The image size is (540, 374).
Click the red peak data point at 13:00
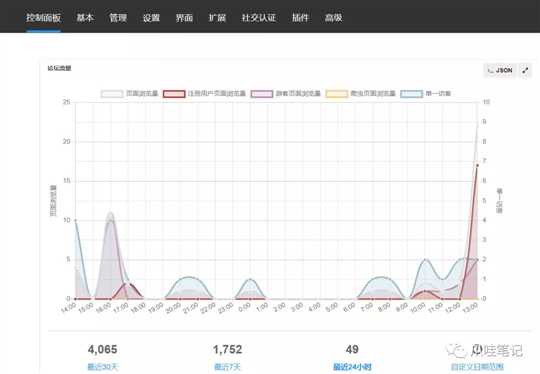pyautogui.click(x=477, y=165)
